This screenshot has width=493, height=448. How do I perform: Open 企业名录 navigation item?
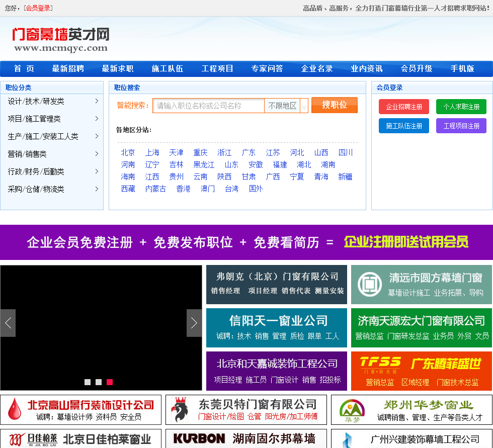(x=317, y=68)
